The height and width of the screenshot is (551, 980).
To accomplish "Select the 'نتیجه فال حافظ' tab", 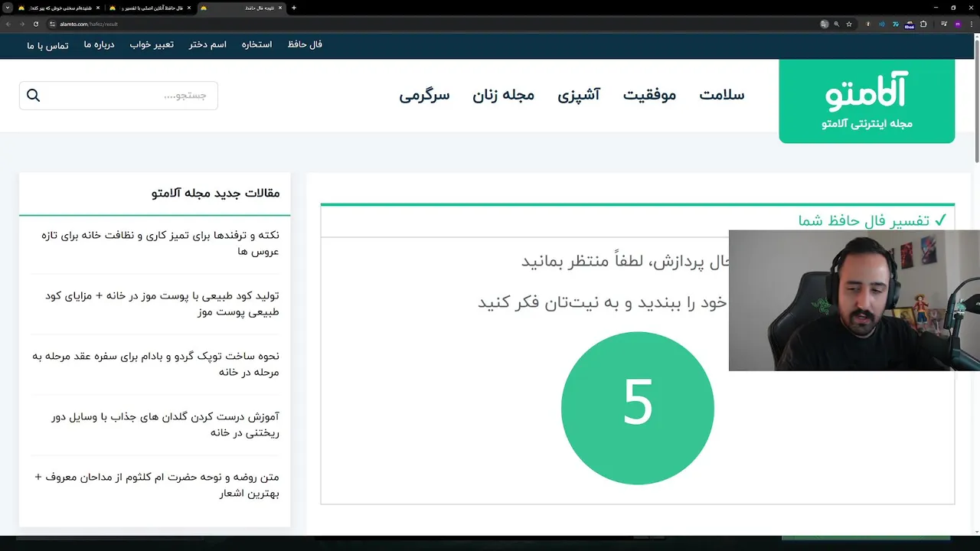I will (x=242, y=8).
